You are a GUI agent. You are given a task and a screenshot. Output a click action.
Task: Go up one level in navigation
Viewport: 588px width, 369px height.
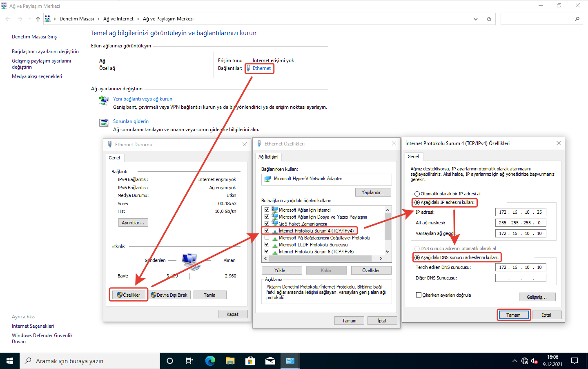point(38,19)
